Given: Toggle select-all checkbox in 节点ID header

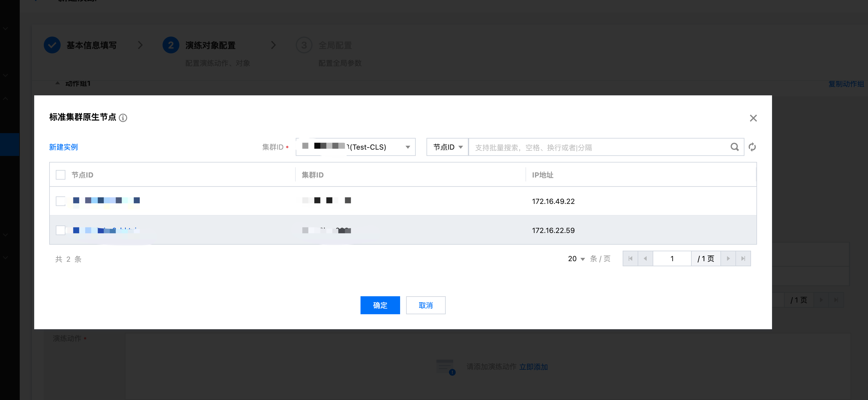Looking at the screenshot, I should (61, 175).
